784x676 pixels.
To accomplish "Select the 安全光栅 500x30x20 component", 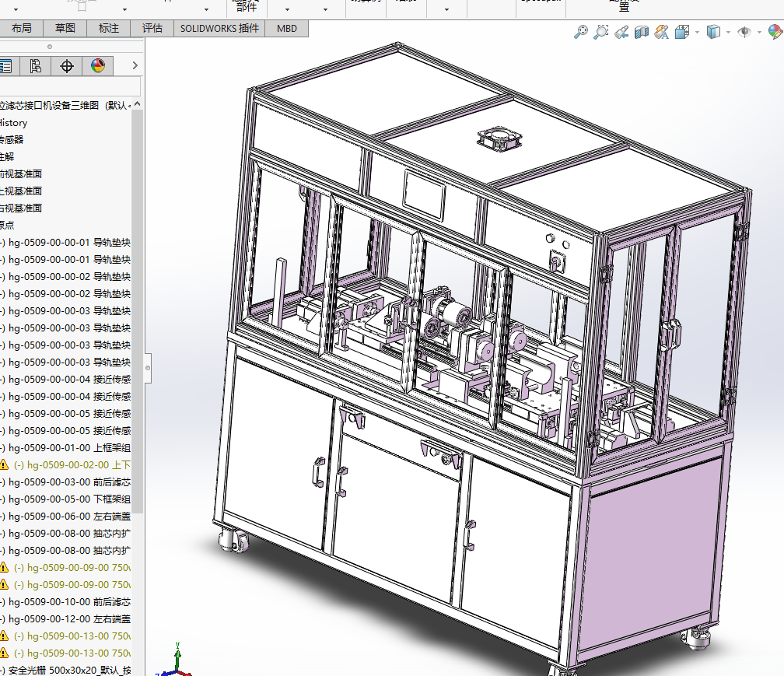I will (x=69, y=670).
